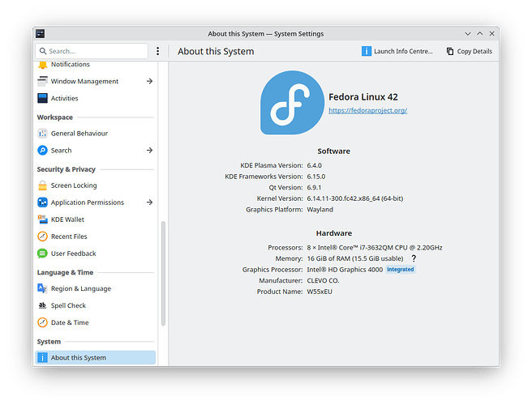
Task: Copy Details to clipboard
Action: click(x=470, y=51)
